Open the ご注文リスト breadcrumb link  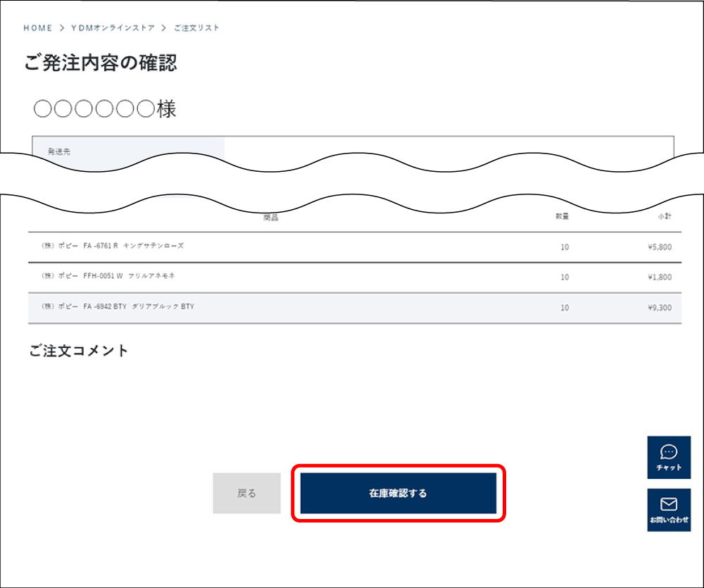pos(196,28)
